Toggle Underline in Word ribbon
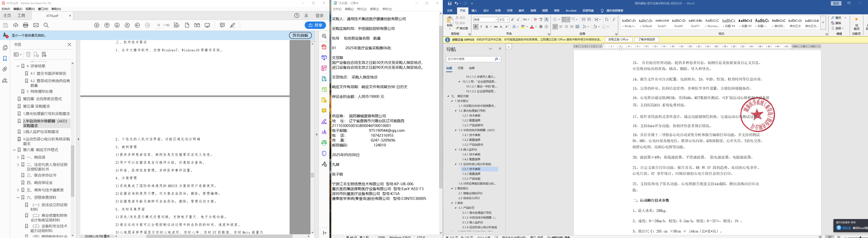The width and height of the screenshot is (868, 238). pyautogui.click(x=487, y=27)
